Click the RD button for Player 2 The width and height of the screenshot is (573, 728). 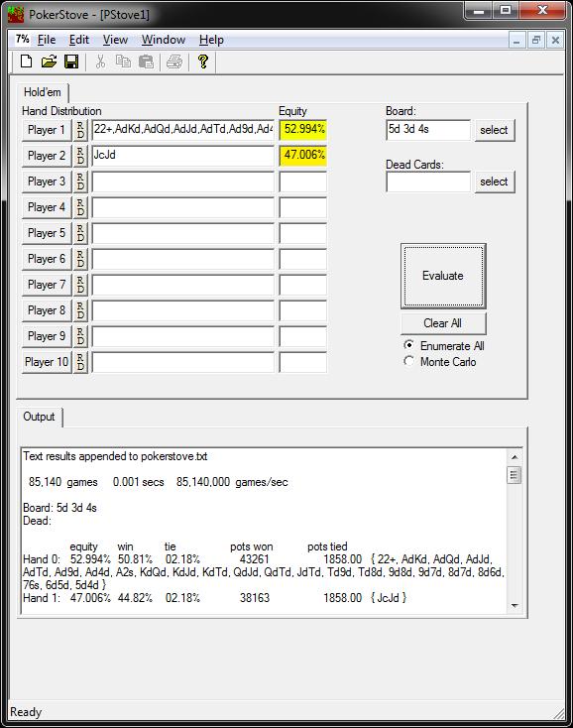click(80, 156)
